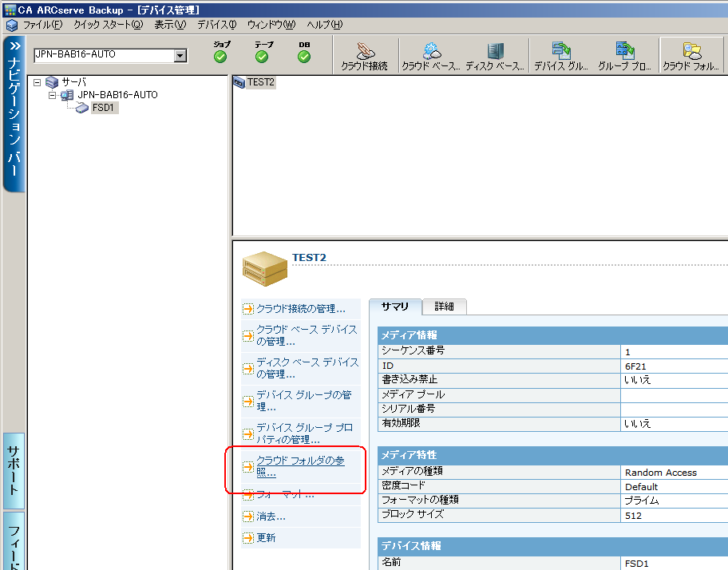Click the 密度コード value Default
Screen dimensions: 728x570
(x=641, y=487)
